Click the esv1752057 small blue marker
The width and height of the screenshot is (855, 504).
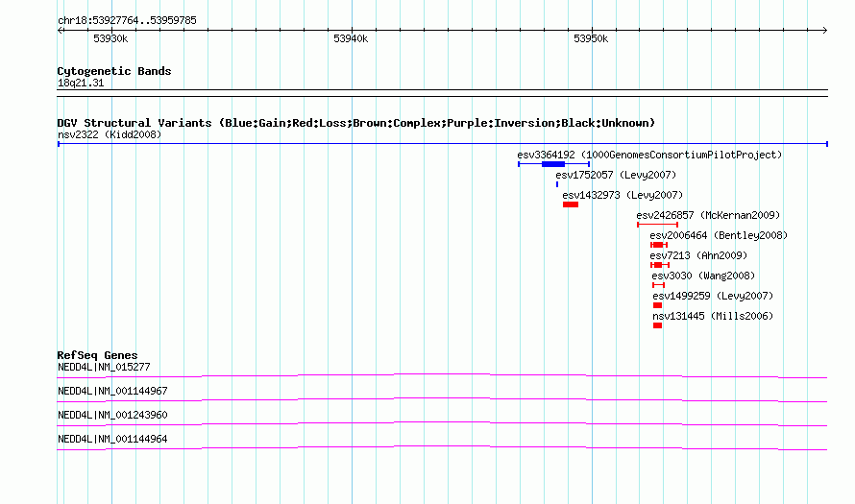coord(557,184)
